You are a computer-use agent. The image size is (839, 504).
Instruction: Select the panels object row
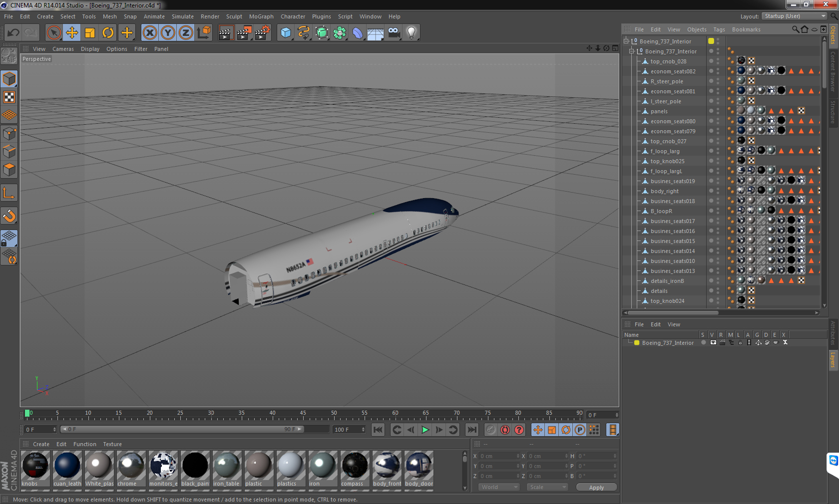(659, 111)
